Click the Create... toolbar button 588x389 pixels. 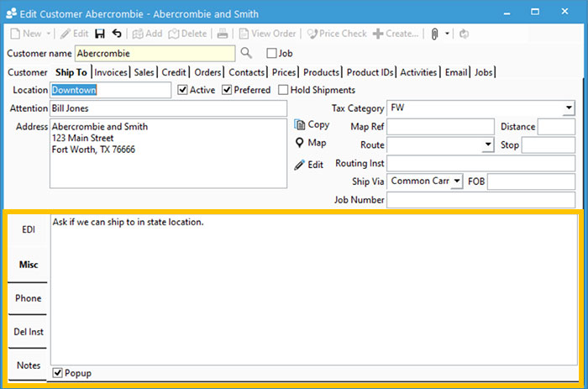396,34
